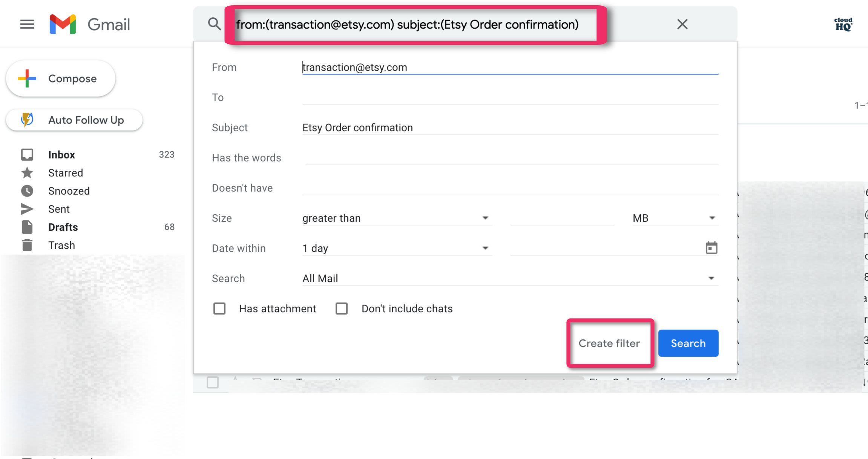Open the MB size unit dropdown
Screen dimensions: 868x459
tap(675, 218)
